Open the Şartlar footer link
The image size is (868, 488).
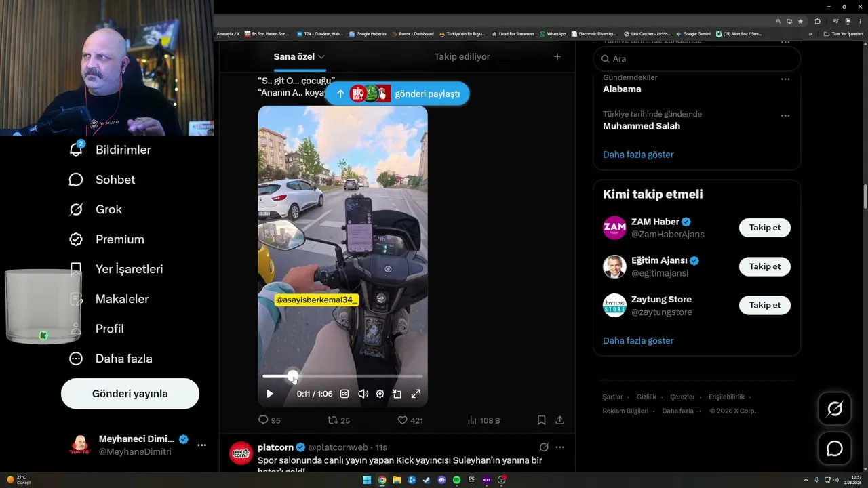pyautogui.click(x=612, y=397)
